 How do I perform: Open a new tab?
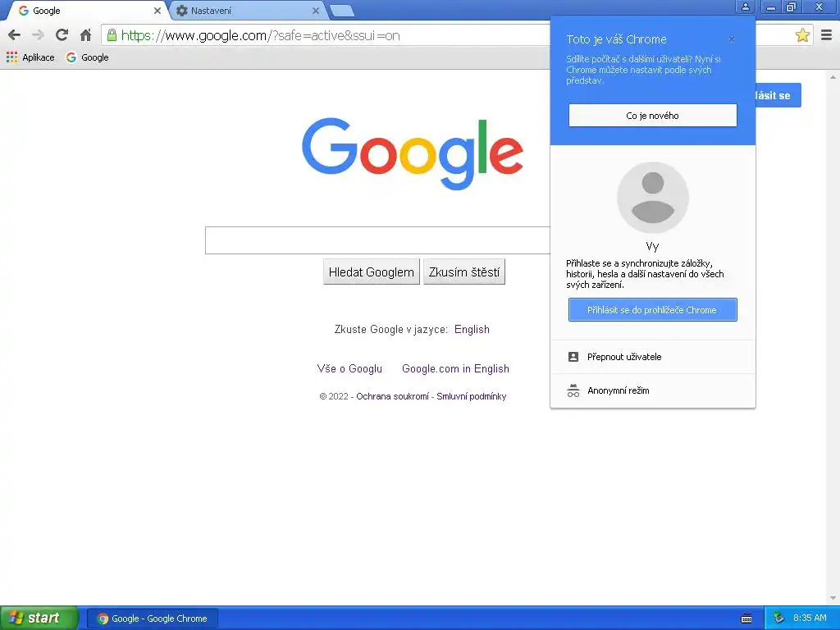point(341,11)
